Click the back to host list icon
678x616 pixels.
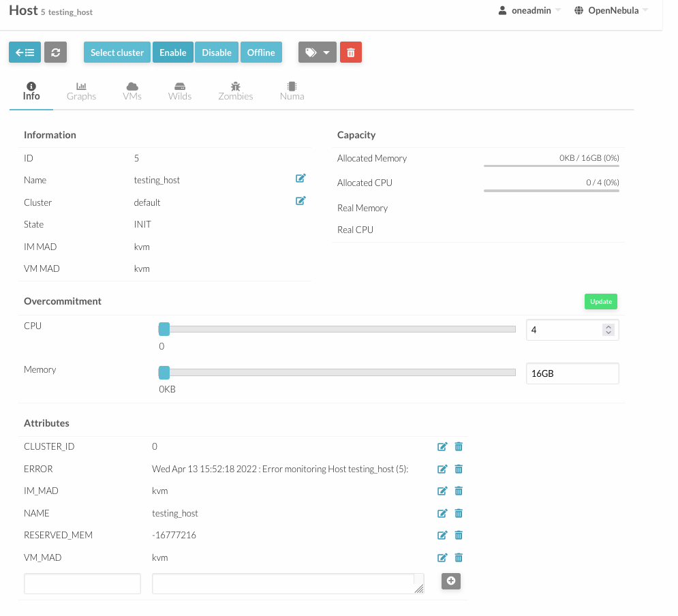[x=25, y=52]
